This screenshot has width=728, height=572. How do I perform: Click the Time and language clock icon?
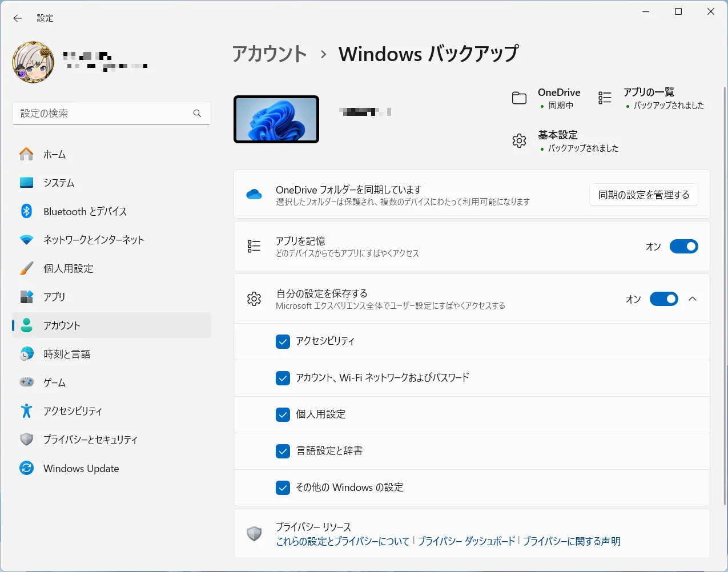point(26,354)
